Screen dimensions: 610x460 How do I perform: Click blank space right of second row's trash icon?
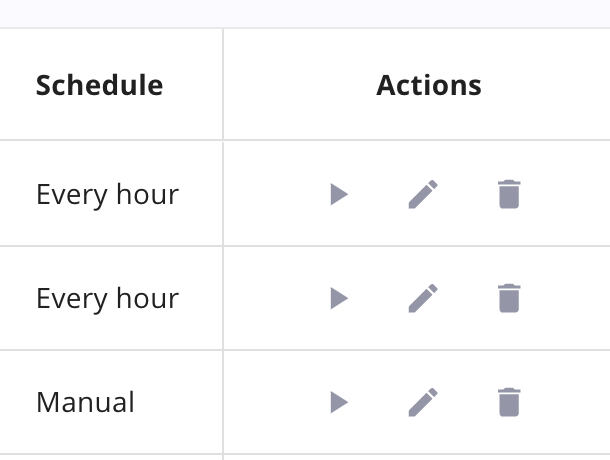(570, 298)
